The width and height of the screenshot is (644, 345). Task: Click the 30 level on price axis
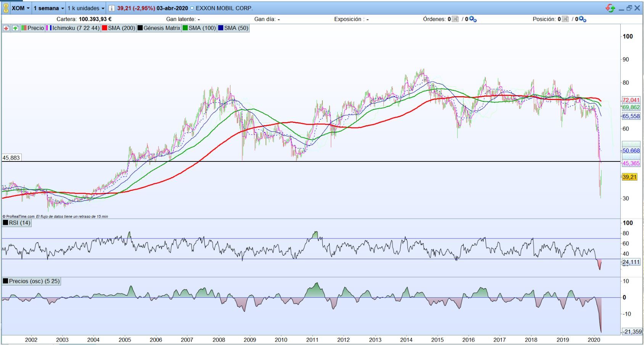(626, 198)
